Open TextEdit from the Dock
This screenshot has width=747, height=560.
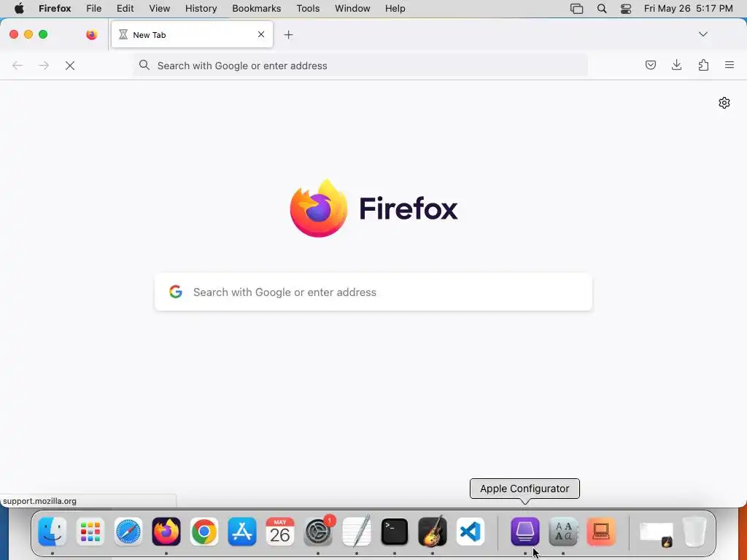pyautogui.click(x=356, y=532)
